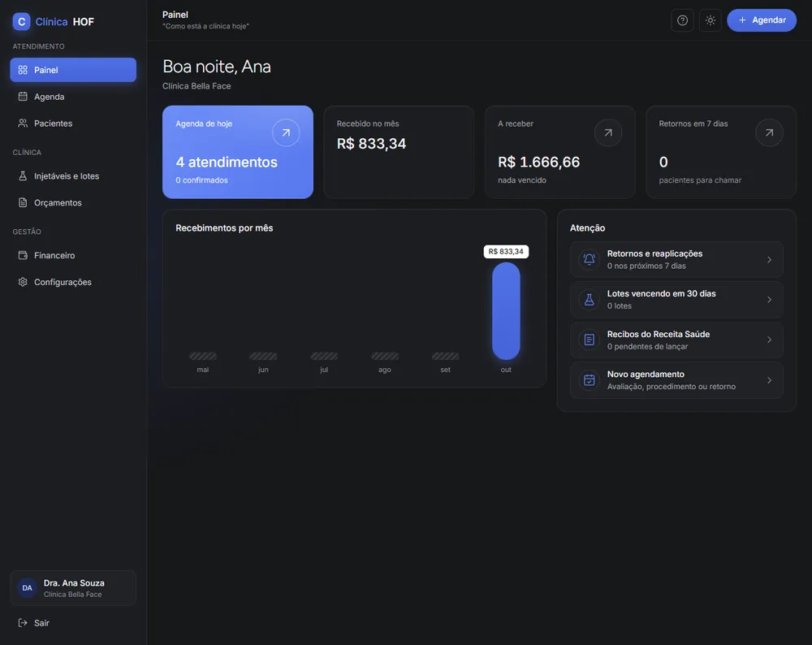Open A receber arrow icon
The height and width of the screenshot is (645, 812).
608,132
